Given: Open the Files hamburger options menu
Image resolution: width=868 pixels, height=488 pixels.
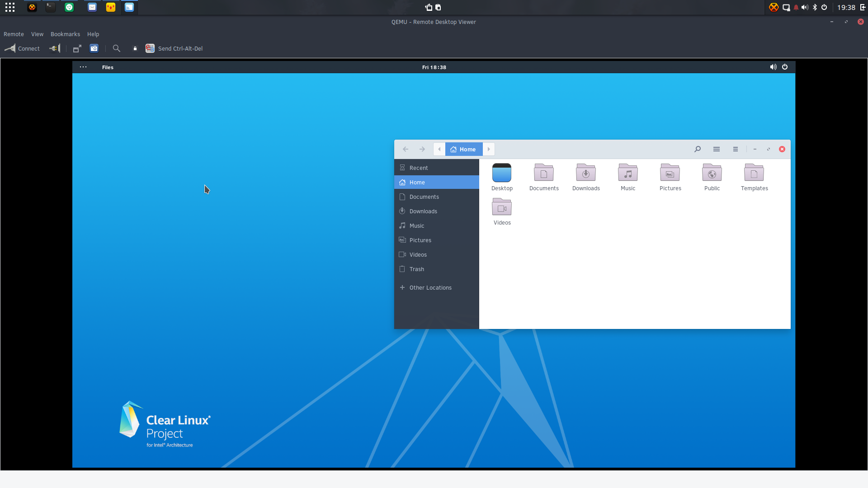Looking at the screenshot, I should tap(736, 149).
